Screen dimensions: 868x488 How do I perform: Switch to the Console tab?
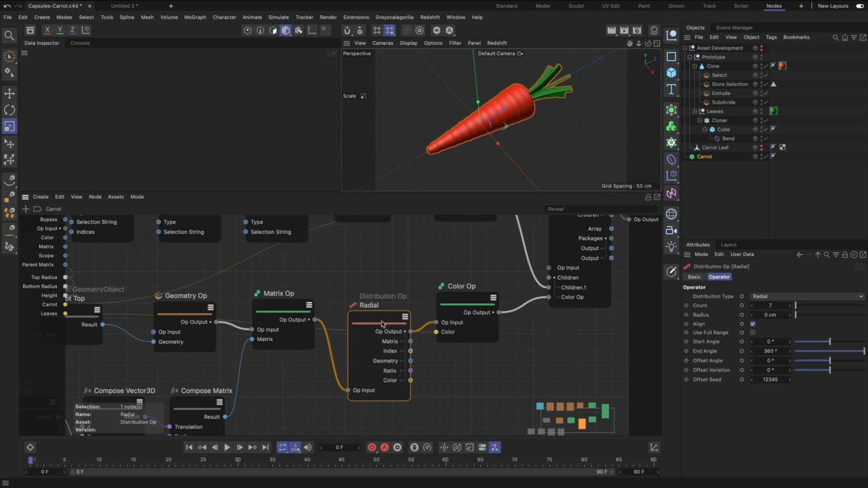pyautogui.click(x=80, y=43)
